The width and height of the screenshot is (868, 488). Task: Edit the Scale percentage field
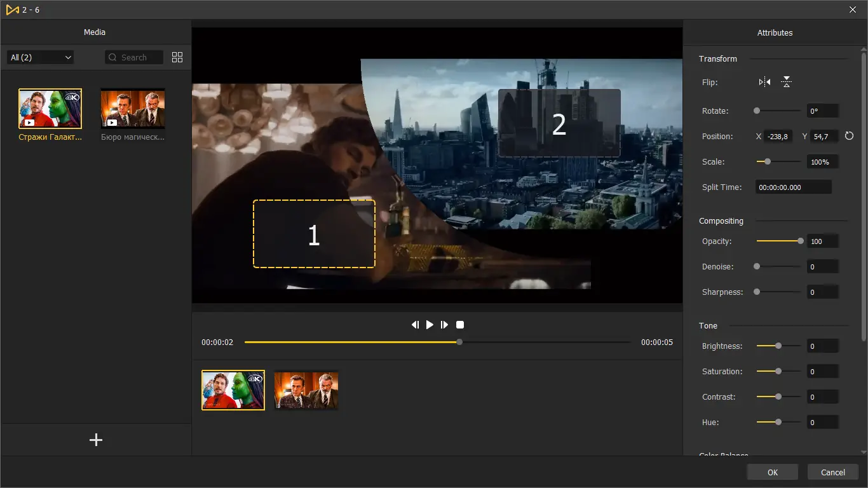coord(823,161)
